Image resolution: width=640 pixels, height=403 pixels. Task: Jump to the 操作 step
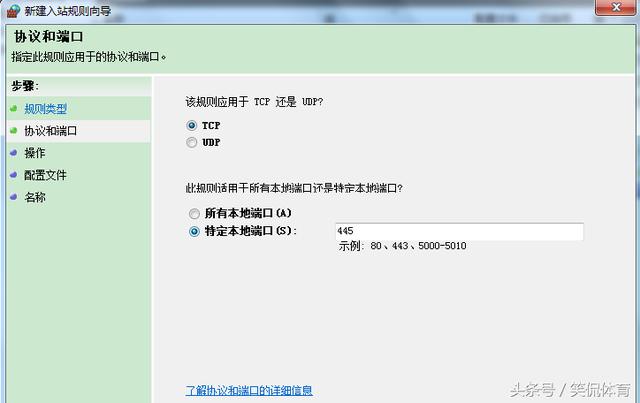tap(35, 153)
